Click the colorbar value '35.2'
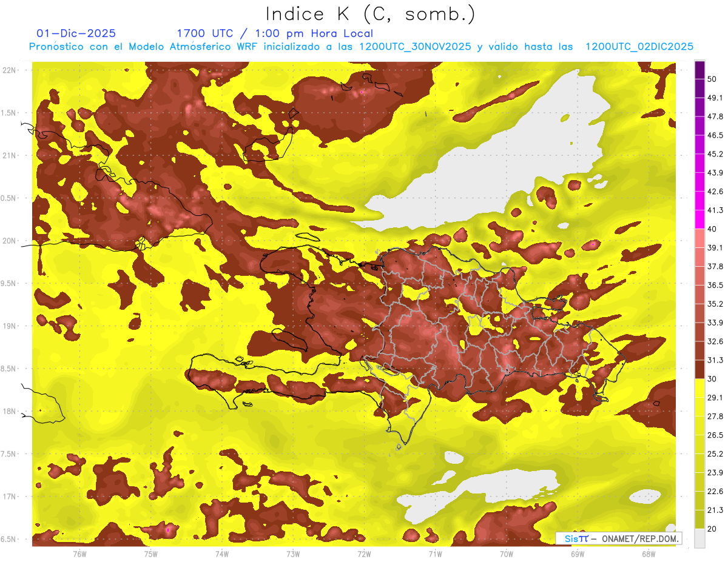 [x=715, y=304]
